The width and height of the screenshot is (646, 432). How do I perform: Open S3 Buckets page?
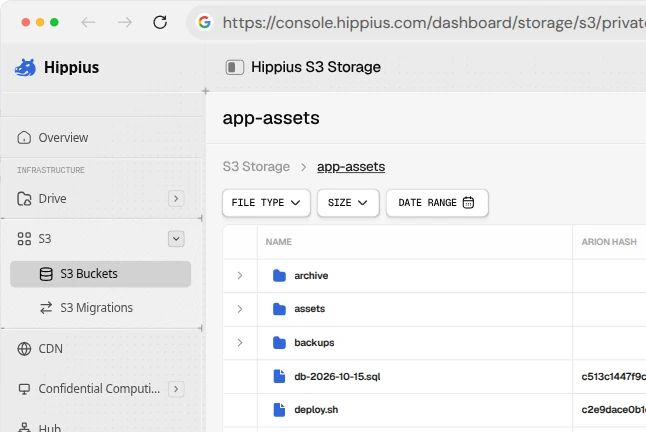point(101,274)
